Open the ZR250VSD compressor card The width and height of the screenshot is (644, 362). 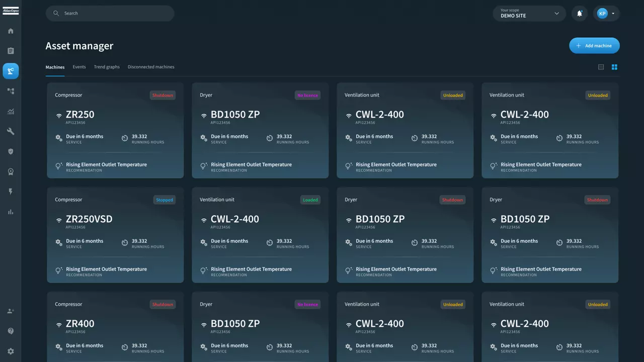[x=115, y=235]
